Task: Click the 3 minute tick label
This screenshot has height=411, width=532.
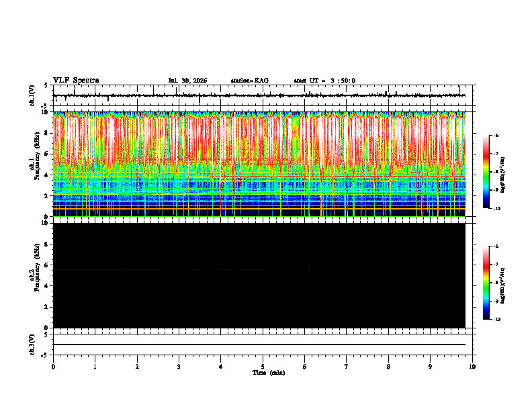Action: click(179, 367)
